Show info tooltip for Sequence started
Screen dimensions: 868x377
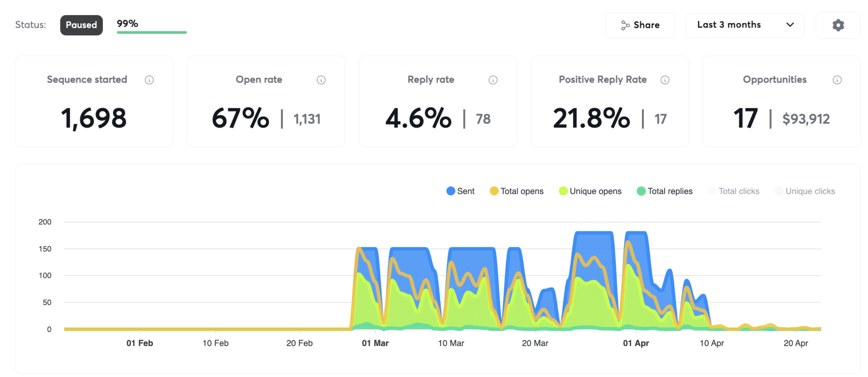coord(149,80)
